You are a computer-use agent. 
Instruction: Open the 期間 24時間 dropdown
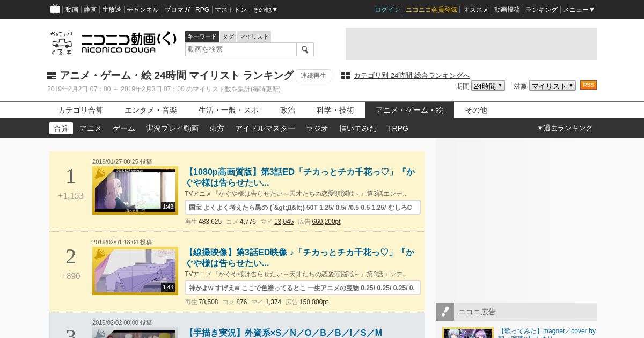(488, 86)
